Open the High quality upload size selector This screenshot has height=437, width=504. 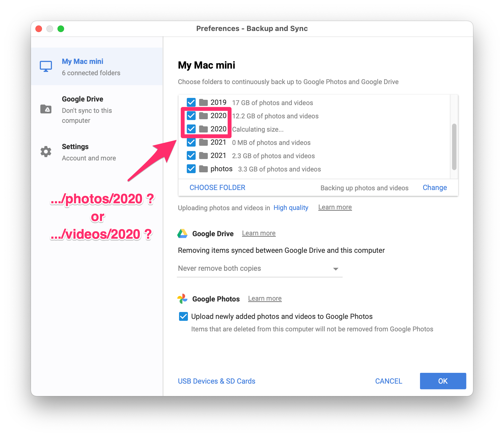point(291,208)
